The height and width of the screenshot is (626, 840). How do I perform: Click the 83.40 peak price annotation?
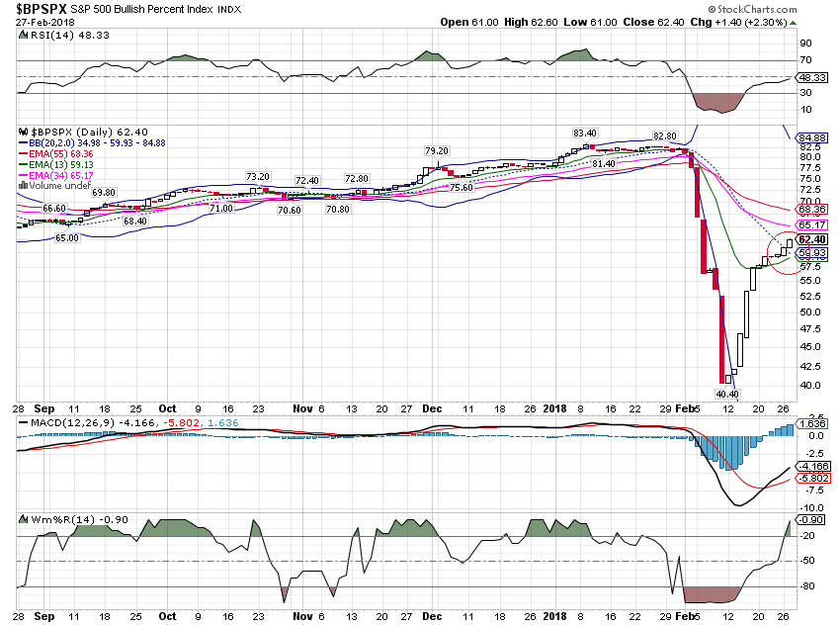click(x=585, y=133)
